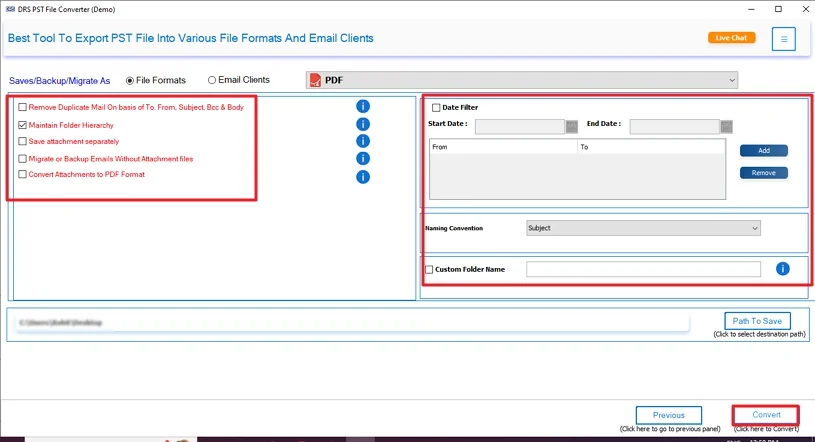Viewport: 815px width, 442px height.
Task: Click the Naming Convention label
Action: (x=454, y=228)
